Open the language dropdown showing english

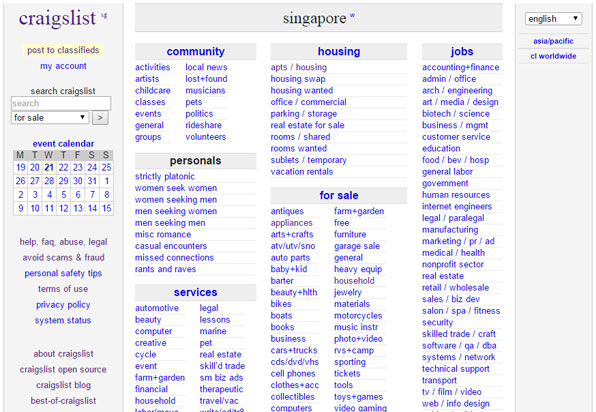click(553, 19)
